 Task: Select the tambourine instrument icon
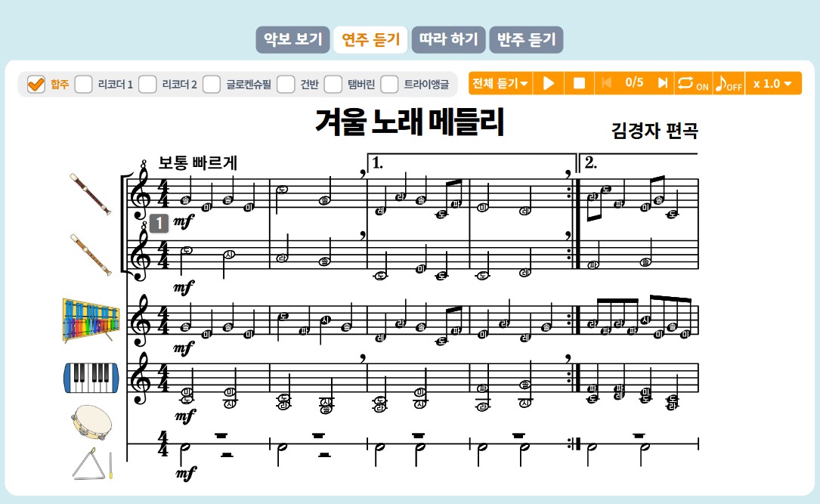click(x=91, y=423)
